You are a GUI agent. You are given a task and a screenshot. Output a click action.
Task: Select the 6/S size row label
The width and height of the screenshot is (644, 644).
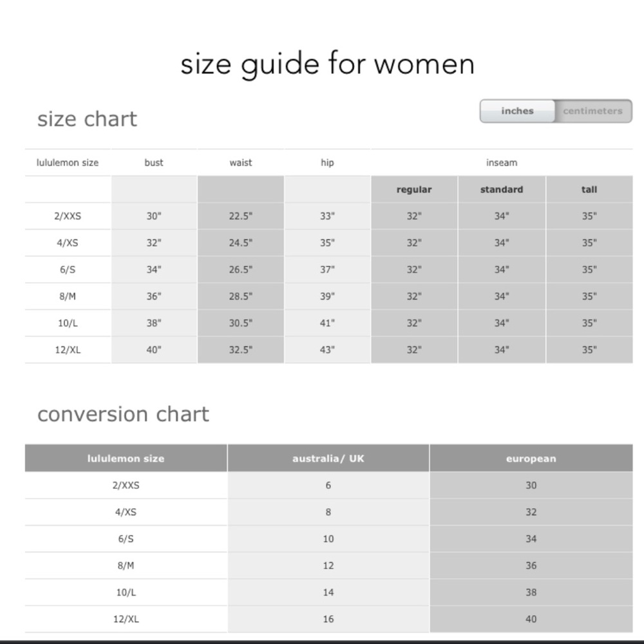coord(68,269)
